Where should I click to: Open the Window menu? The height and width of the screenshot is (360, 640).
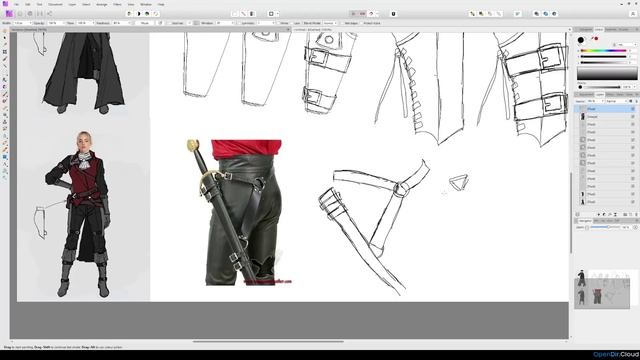pyautogui.click(x=146, y=4)
